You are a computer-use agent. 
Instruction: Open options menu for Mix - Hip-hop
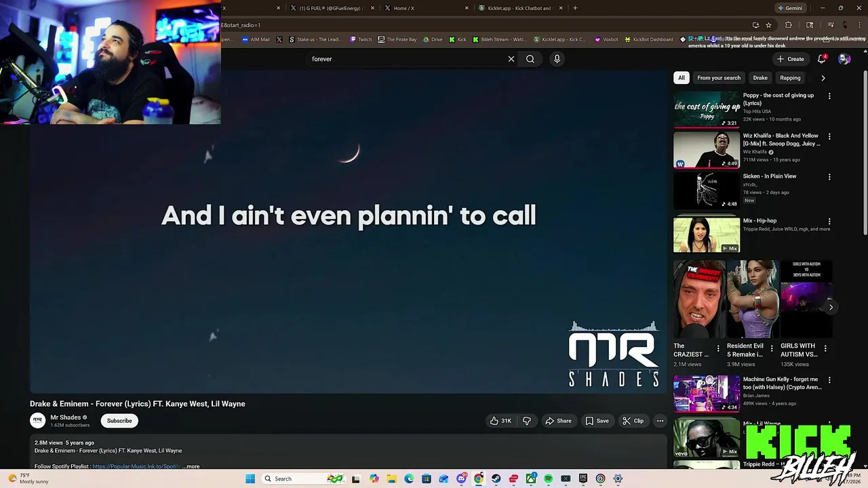829,222
